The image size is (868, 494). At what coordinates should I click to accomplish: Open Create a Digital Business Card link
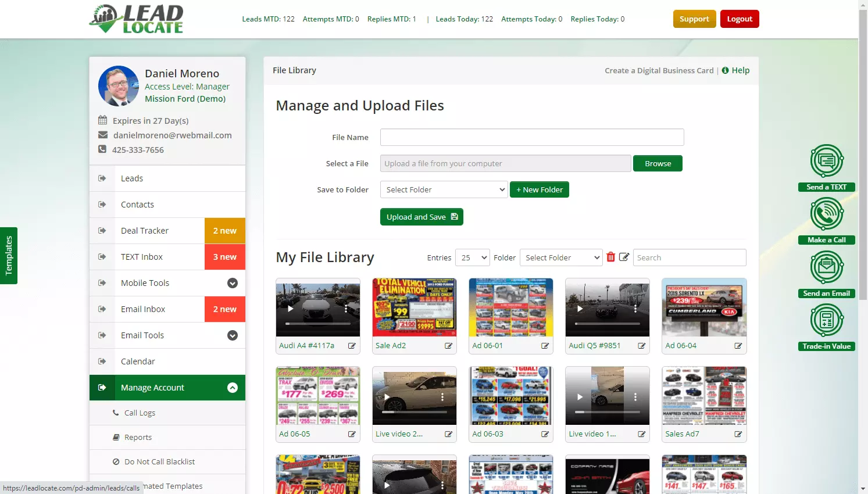coord(659,70)
